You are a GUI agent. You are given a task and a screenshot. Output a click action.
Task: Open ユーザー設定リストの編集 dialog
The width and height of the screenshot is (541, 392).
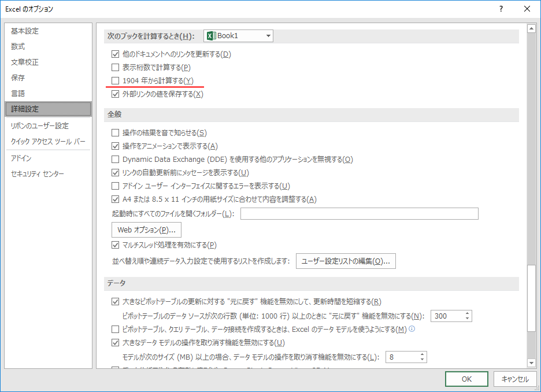coord(346,261)
